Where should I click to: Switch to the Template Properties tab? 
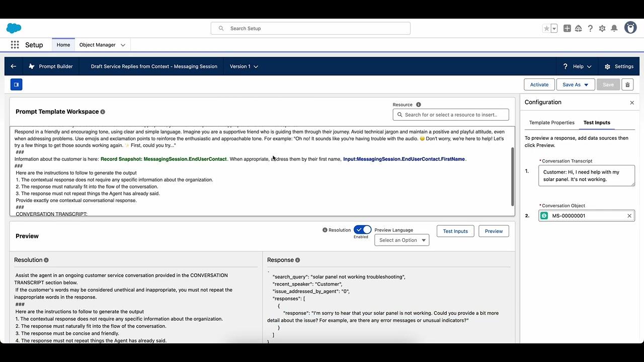(x=551, y=123)
